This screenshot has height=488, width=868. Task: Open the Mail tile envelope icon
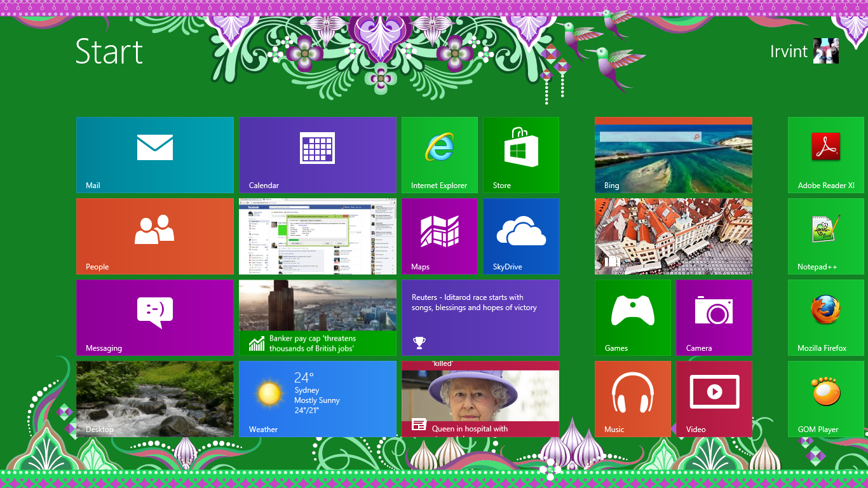tap(155, 147)
